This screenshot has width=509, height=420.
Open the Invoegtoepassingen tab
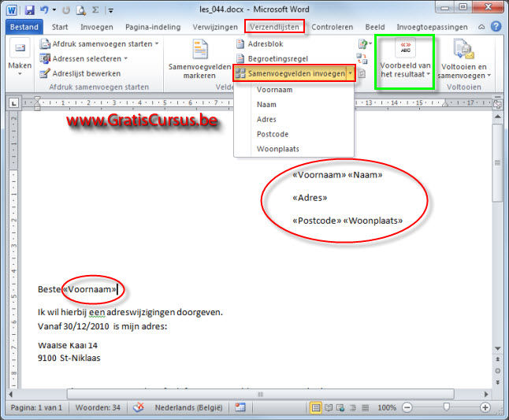tap(432, 27)
